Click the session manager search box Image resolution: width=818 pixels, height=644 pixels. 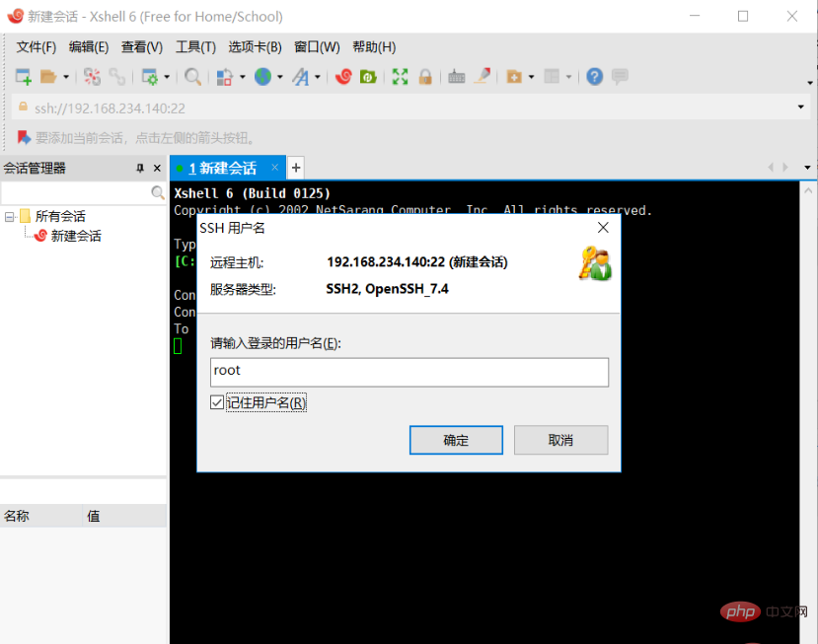76,193
